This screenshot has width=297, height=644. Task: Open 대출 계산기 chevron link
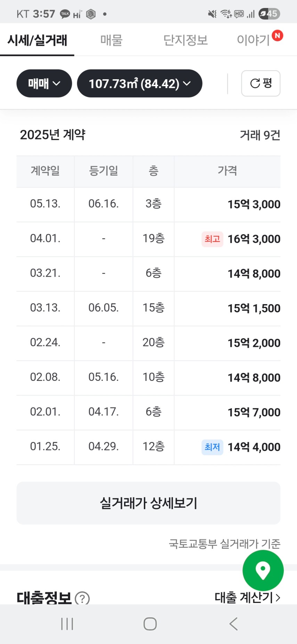click(x=247, y=597)
